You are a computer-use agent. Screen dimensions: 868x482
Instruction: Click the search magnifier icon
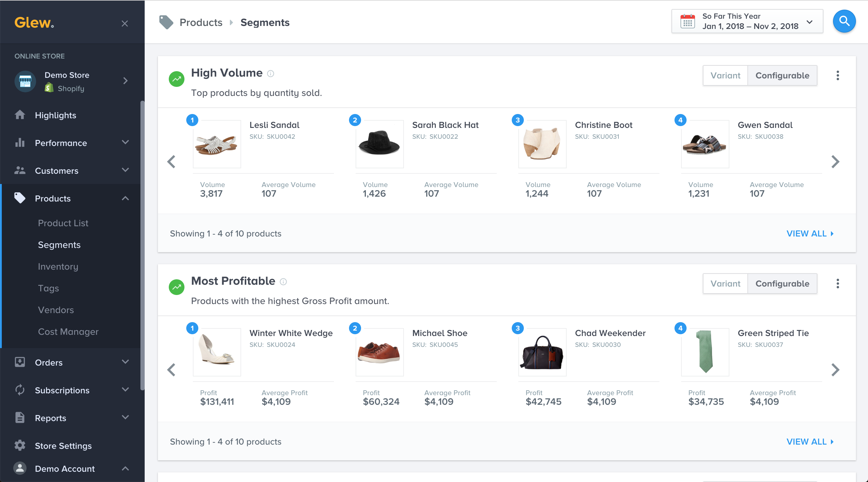pyautogui.click(x=844, y=23)
